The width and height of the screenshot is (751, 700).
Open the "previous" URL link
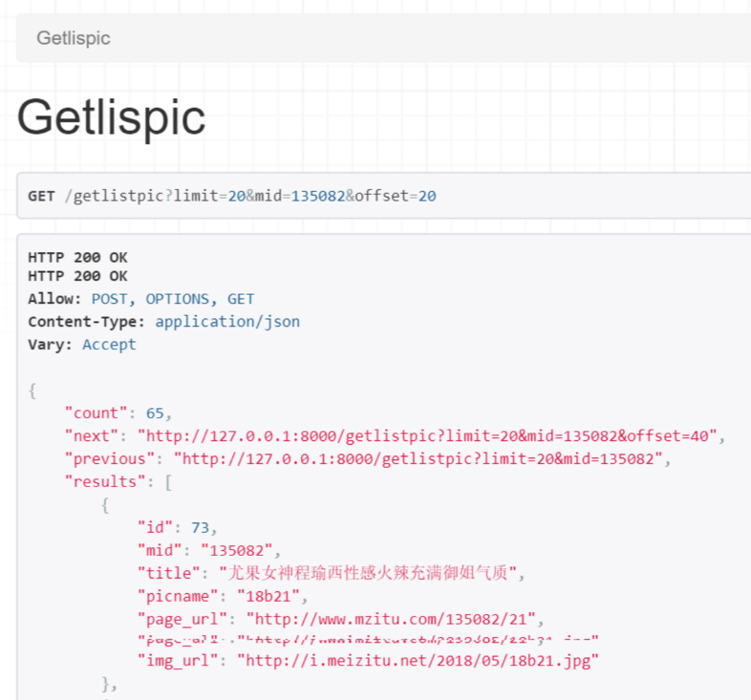418,459
